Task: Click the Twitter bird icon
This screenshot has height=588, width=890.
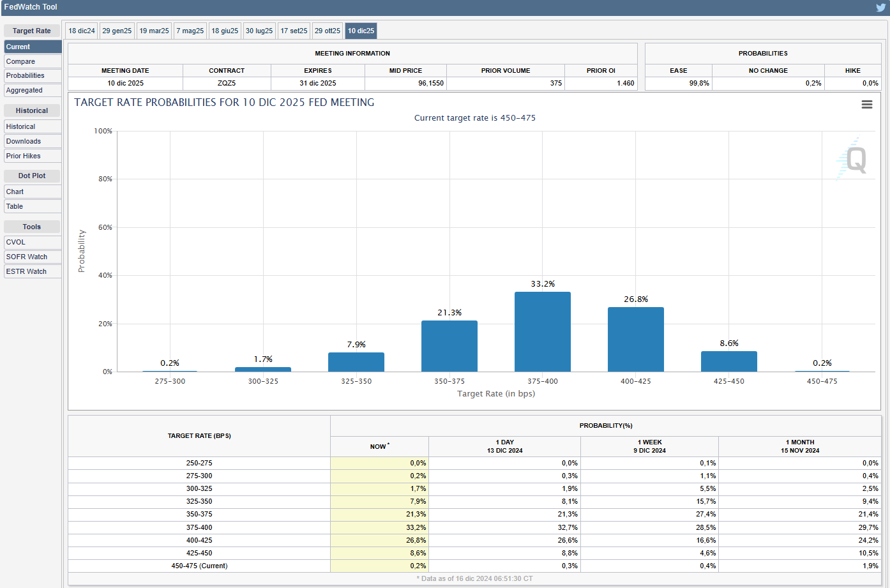Action: (880, 8)
